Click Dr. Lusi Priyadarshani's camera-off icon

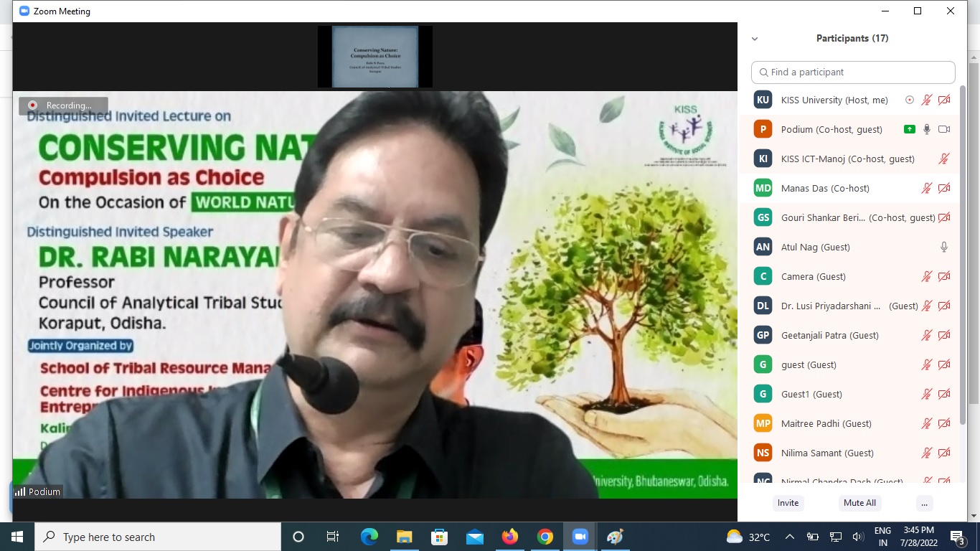pyautogui.click(x=944, y=306)
